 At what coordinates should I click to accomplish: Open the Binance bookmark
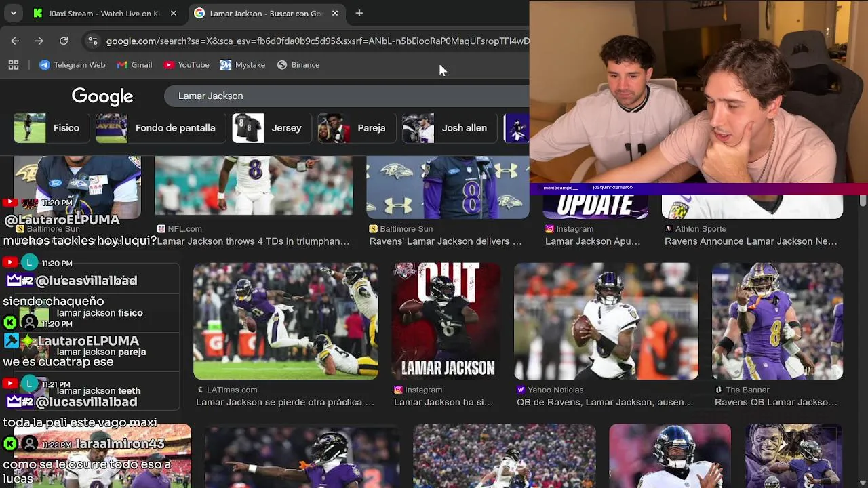(298, 65)
